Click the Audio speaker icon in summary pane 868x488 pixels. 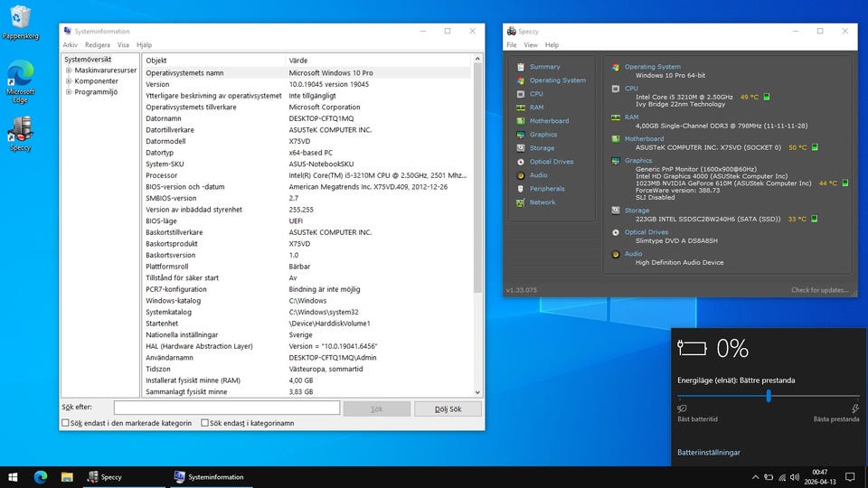616,254
